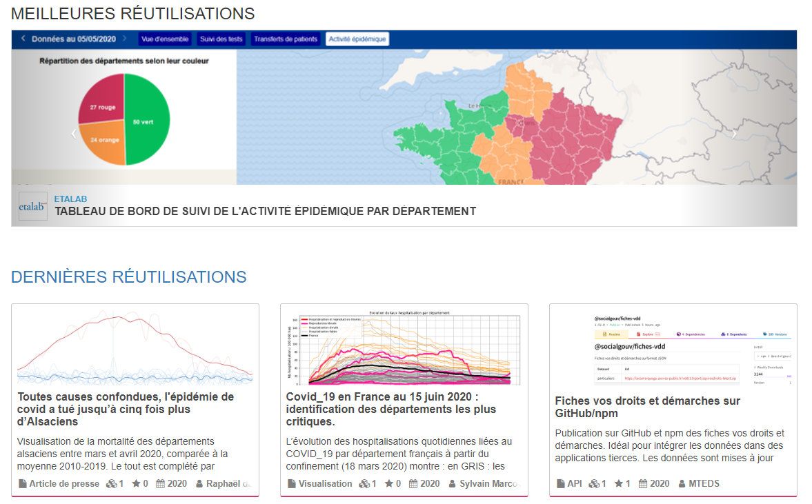Click the 'MTEDS' author name
This screenshot has width=812, height=504.
click(704, 484)
